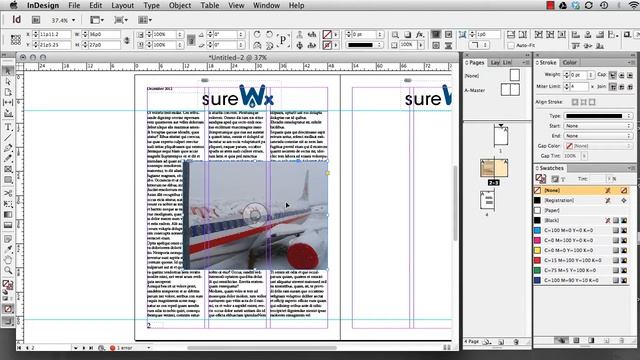Select the Gap tool
640x360 pixels.
[8, 102]
